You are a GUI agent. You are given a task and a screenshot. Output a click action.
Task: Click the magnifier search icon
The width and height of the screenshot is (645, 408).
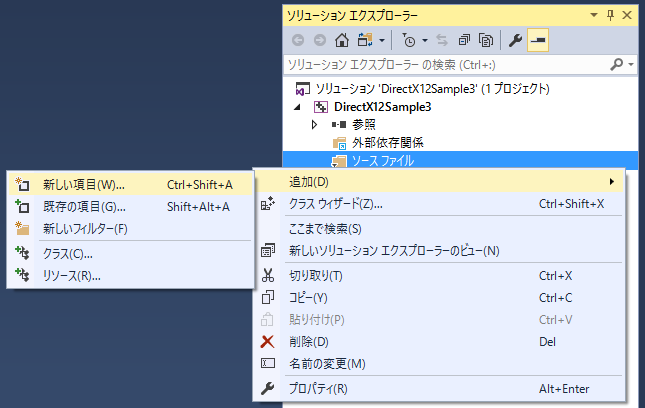coord(617,65)
